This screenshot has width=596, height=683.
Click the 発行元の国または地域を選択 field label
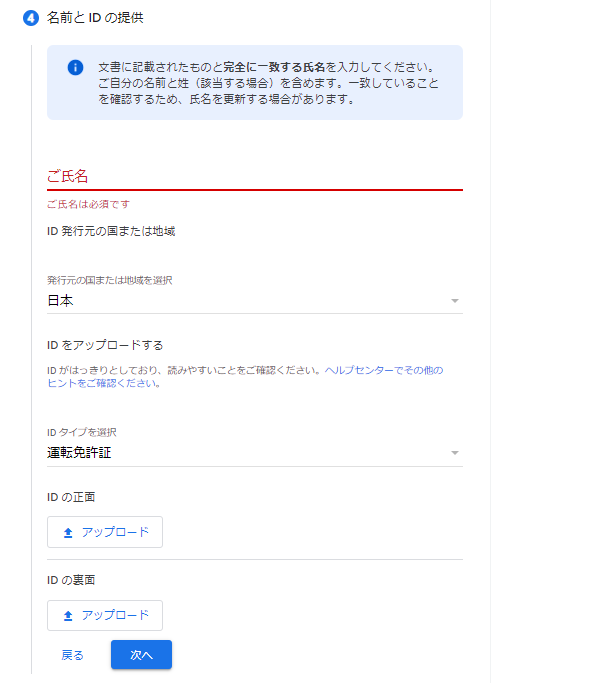click(x=110, y=280)
